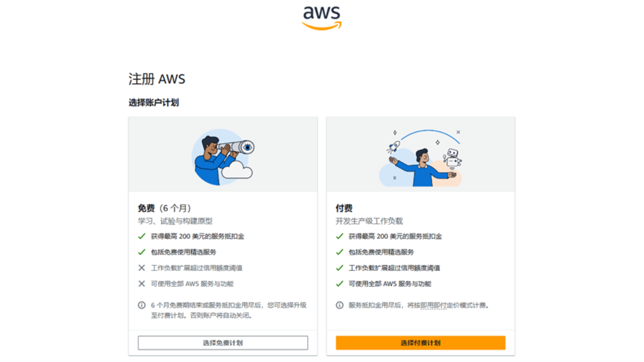Click the 付费 plan title
Viewport: 644px width, 362px height.
point(344,208)
